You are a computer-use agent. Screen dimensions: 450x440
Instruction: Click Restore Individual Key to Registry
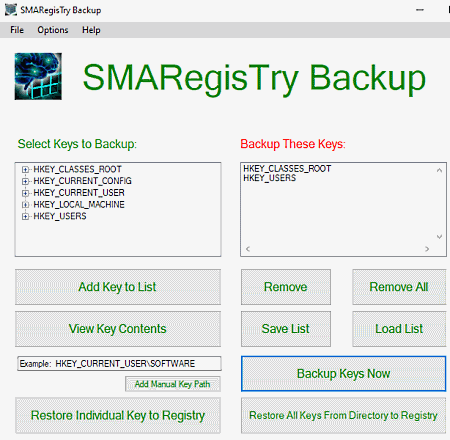click(118, 416)
